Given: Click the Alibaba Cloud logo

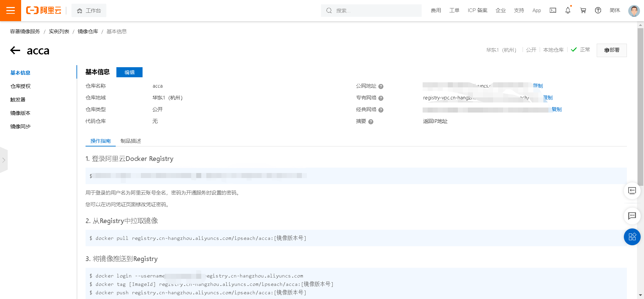Looking at the screenshot, I should (44, 10).
